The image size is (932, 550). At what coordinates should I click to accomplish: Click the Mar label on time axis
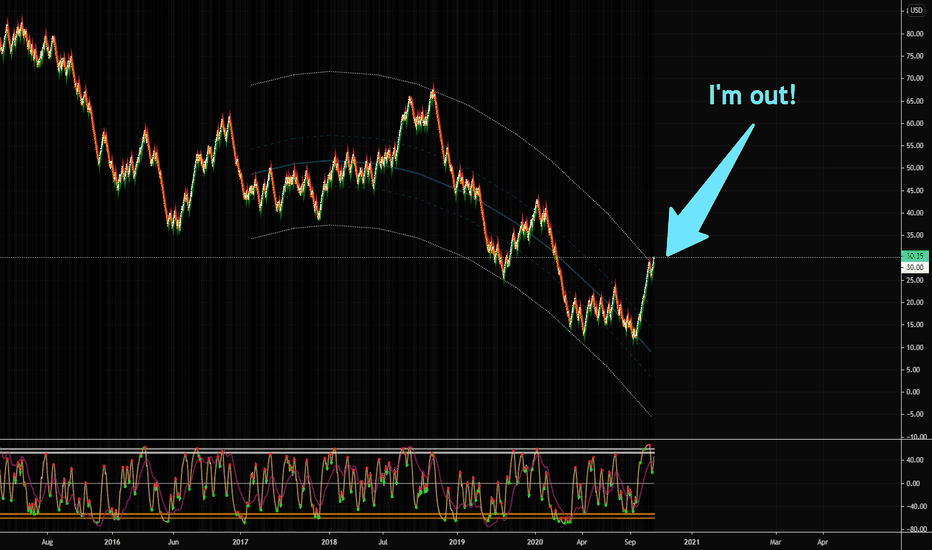coord(775,542)
